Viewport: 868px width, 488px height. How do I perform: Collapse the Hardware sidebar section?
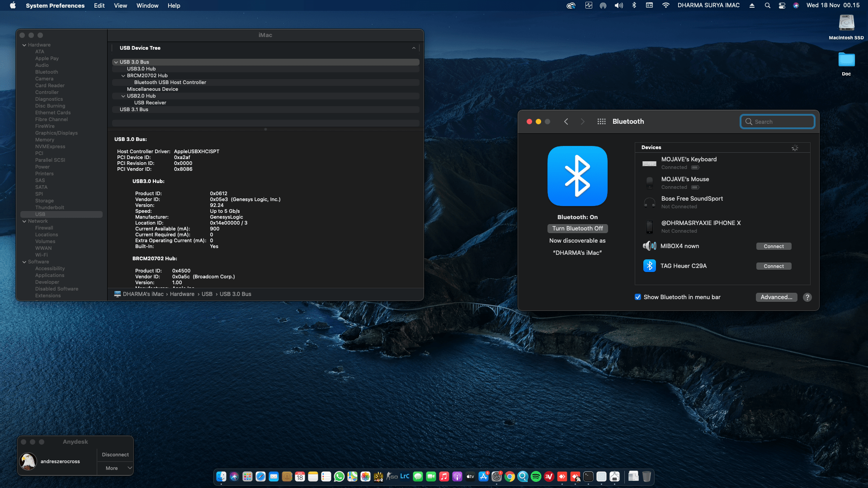[x=24, y=45]
